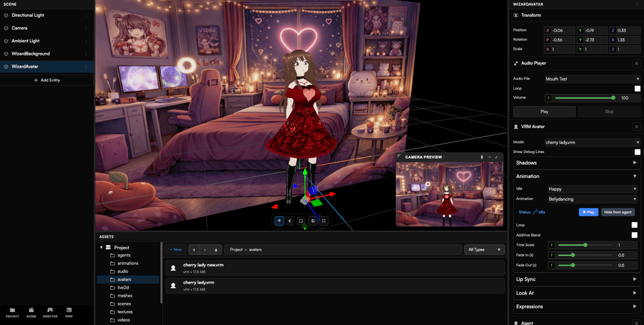Adjust the Volume slider

(x=584, y=98)
